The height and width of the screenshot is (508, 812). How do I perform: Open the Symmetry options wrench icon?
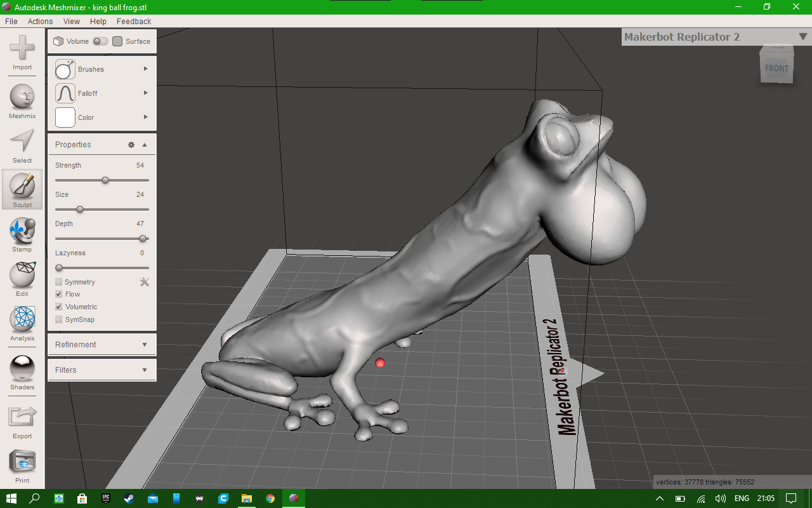145,282
